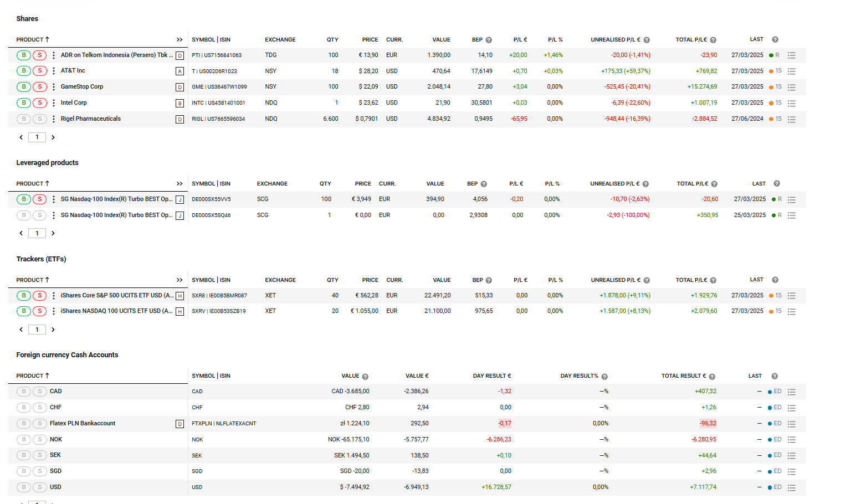Click the Buy button for AT&T Inc
Screen dimensions: 856x504
[24, 71]
